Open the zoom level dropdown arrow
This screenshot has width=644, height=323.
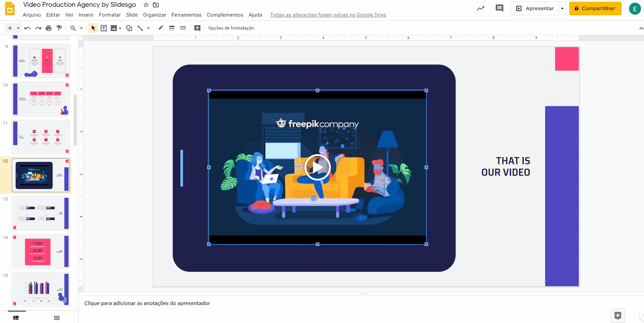click(x=81, y=28)
